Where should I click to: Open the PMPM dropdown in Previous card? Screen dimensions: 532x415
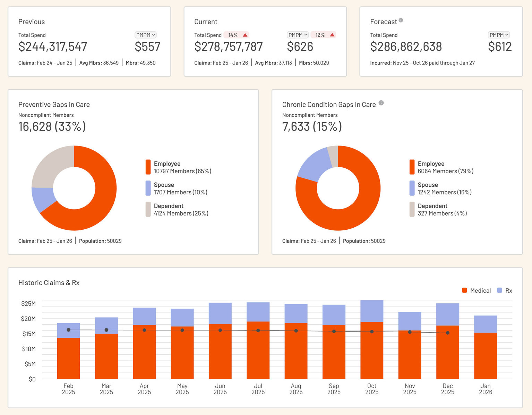coord(146,35)
